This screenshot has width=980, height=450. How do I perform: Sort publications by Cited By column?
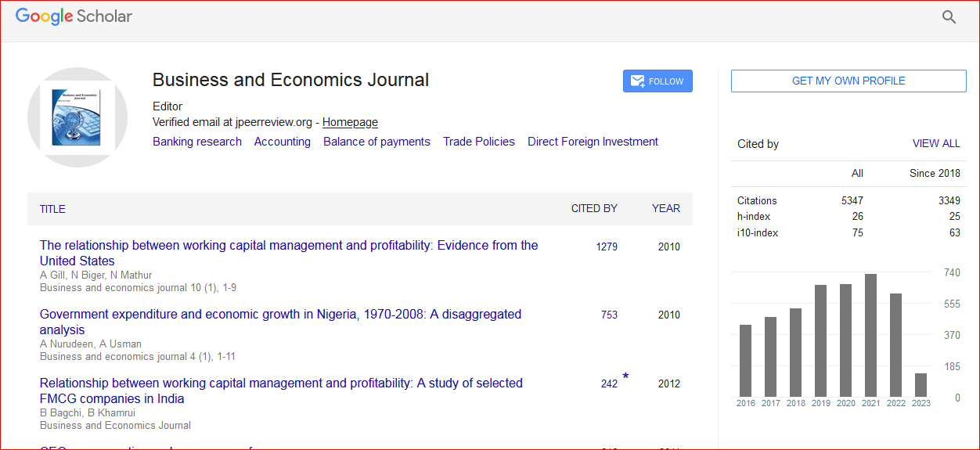coord(593,208)
